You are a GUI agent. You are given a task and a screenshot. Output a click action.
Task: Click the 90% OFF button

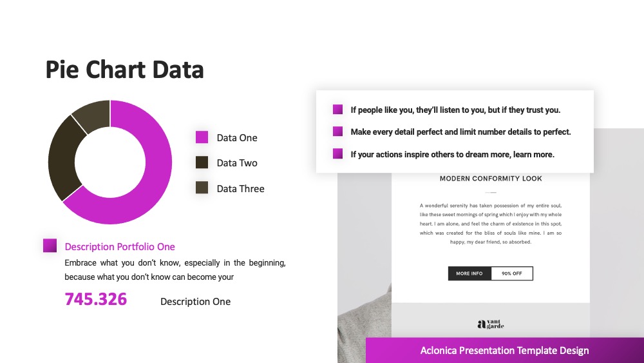[x=512, y=273]
